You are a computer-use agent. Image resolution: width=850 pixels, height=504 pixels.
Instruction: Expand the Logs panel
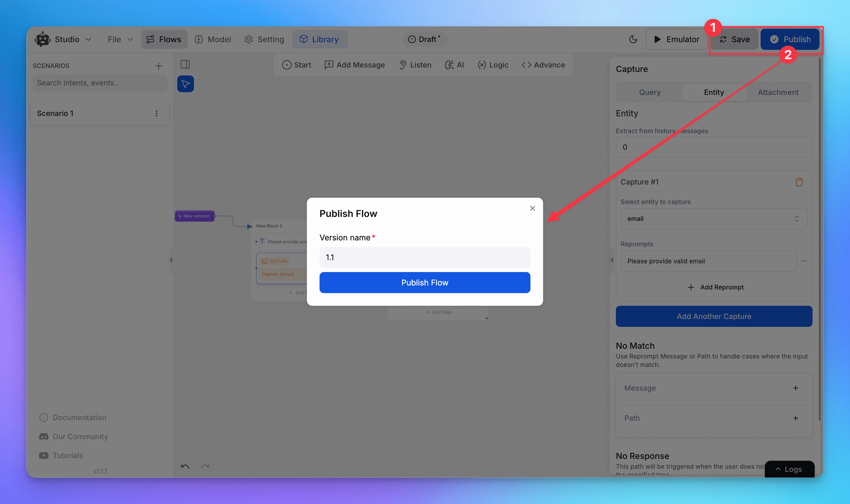789,469
